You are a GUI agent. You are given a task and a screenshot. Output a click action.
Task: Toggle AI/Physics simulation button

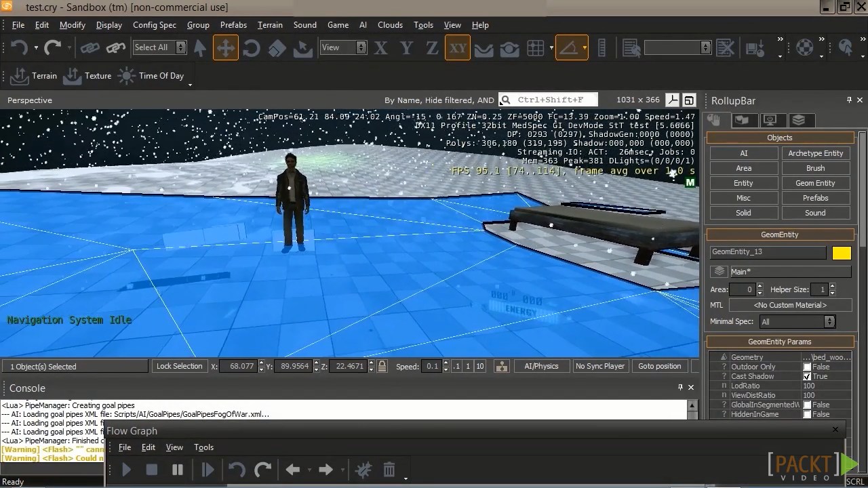point(541,366)
